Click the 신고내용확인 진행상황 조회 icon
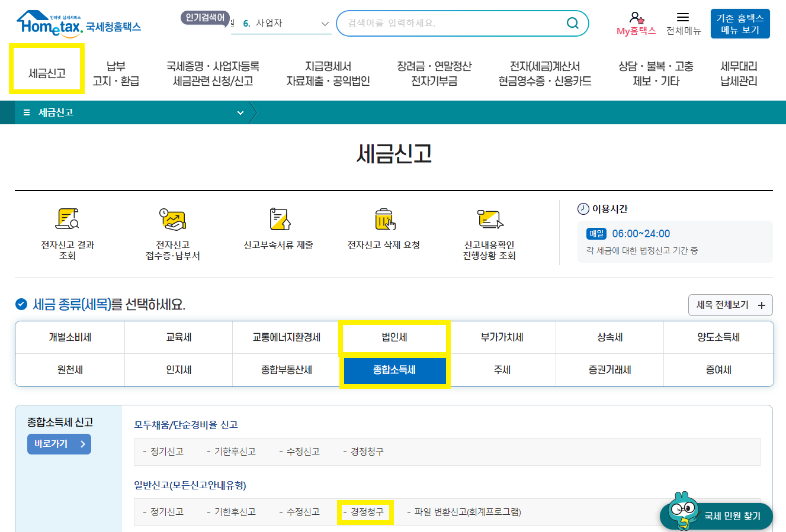The height and width of the screenshot is (532, 786). tap(490, 219)
